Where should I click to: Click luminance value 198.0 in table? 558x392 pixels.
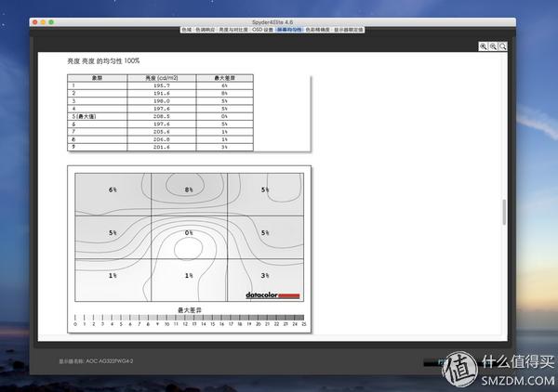click(x=162, y=101)
